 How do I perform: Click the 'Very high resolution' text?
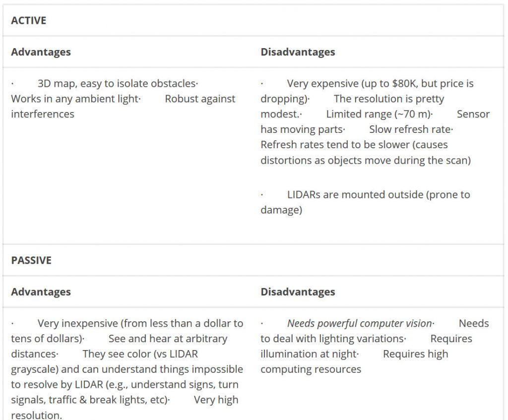[216, 400]
